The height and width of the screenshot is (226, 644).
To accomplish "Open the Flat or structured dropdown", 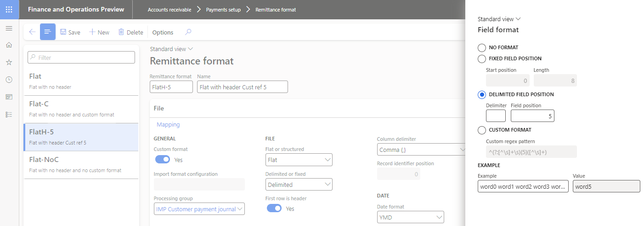I will [299, 160].
